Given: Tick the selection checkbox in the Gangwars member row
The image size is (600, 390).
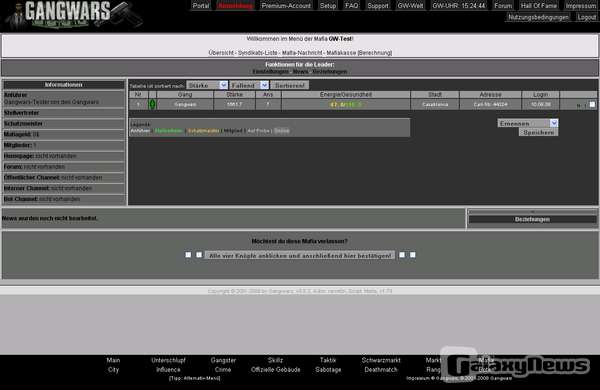Looking at the screenshot, I should 592,104.
